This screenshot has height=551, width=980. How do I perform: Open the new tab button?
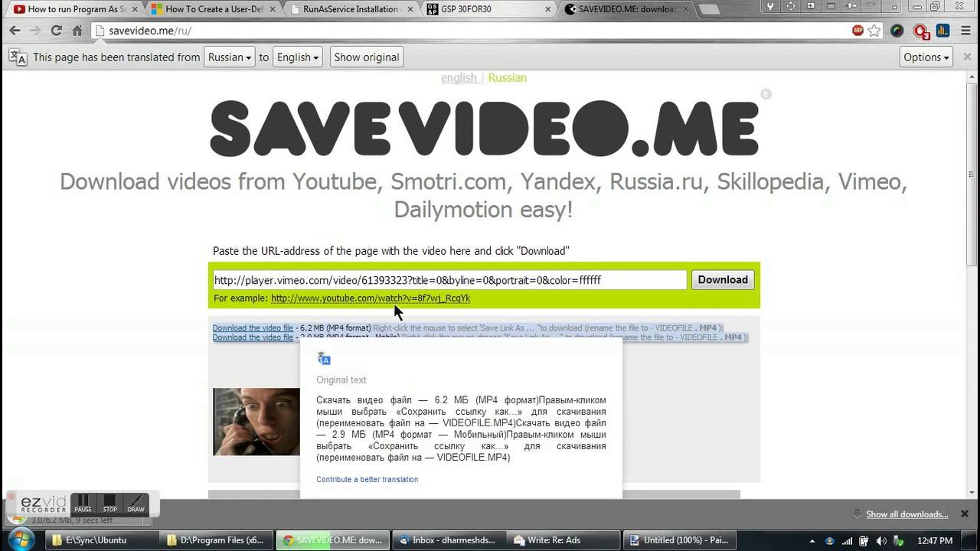[x=708, y=9]
